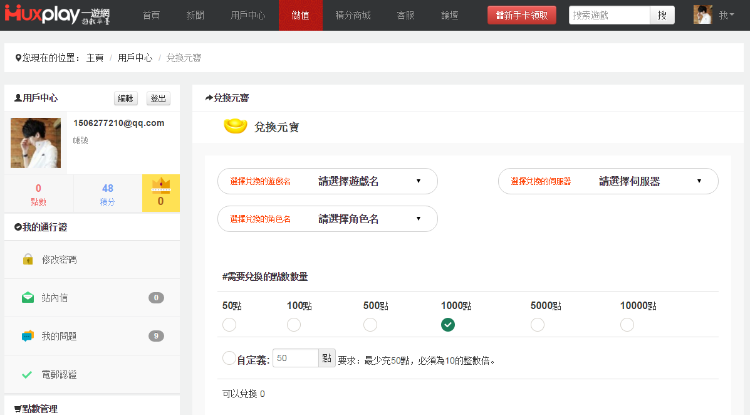Image resolution: width=750 pixels, height=415 pixels.
Task: Select the 自定義 custom amount radio
Action: coord(229,358)
